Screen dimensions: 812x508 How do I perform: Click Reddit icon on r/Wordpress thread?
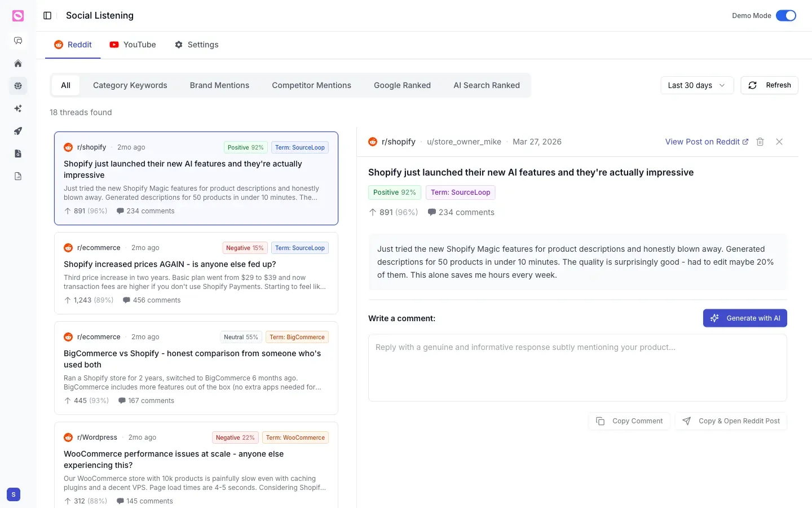(x=68, y=437)
